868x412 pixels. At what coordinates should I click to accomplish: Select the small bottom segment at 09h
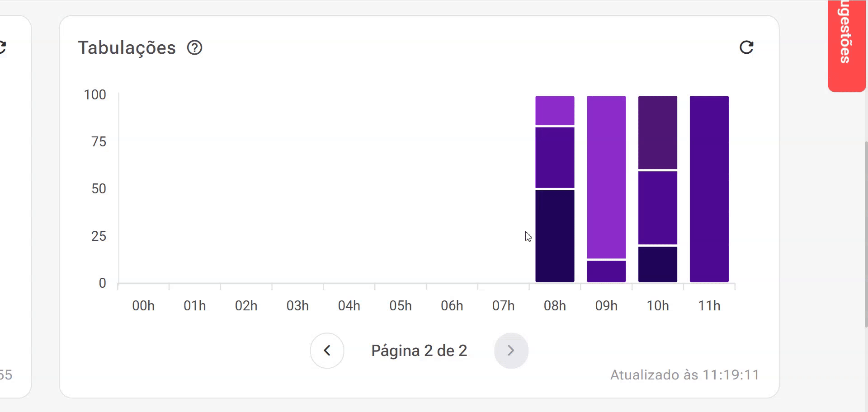pyautogui.click(x=606, y=272)
